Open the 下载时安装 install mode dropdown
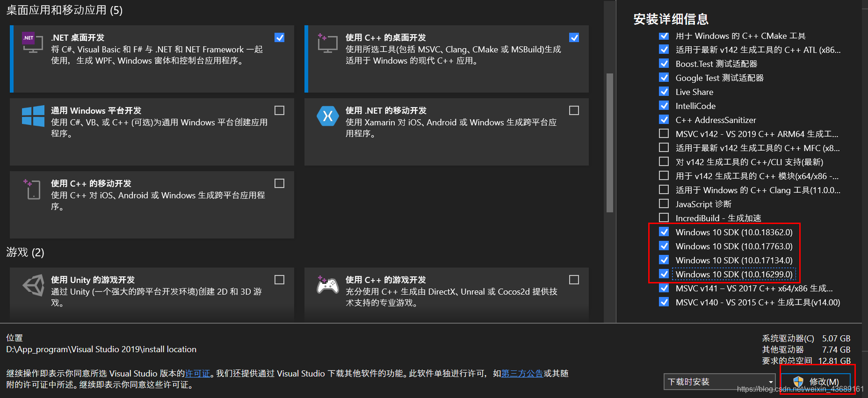The width and height of the screenshot is (868, 398). click(719, 382)
